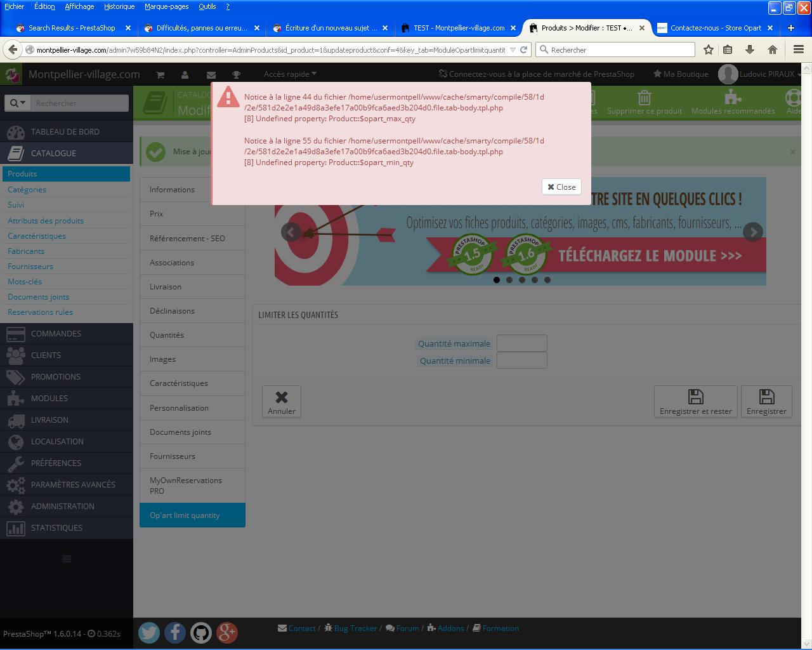Expand the Accès rapide dropdown
812x650 pixels.
click(x=290, y=74)
